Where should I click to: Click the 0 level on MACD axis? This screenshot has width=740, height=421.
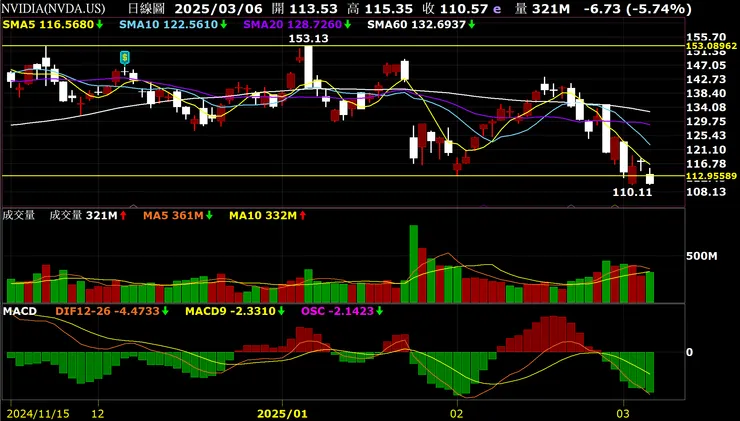[x=690, y=352]
